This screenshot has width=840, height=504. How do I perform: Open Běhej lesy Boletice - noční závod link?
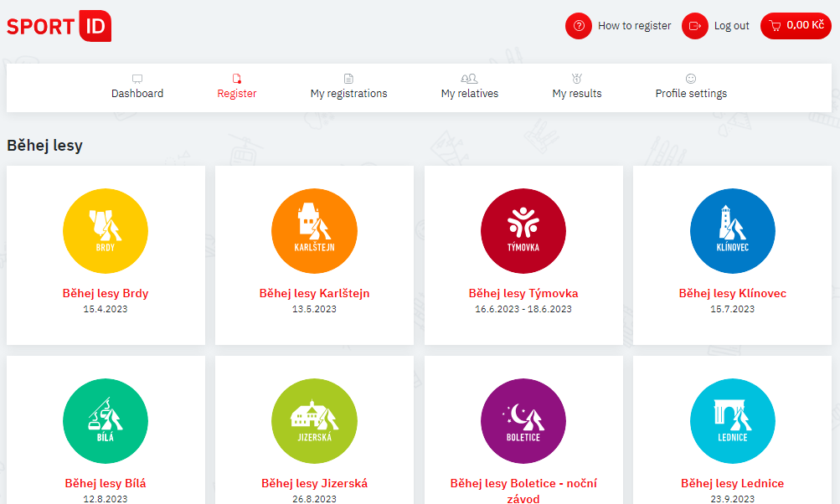click(x=523, y=491)
